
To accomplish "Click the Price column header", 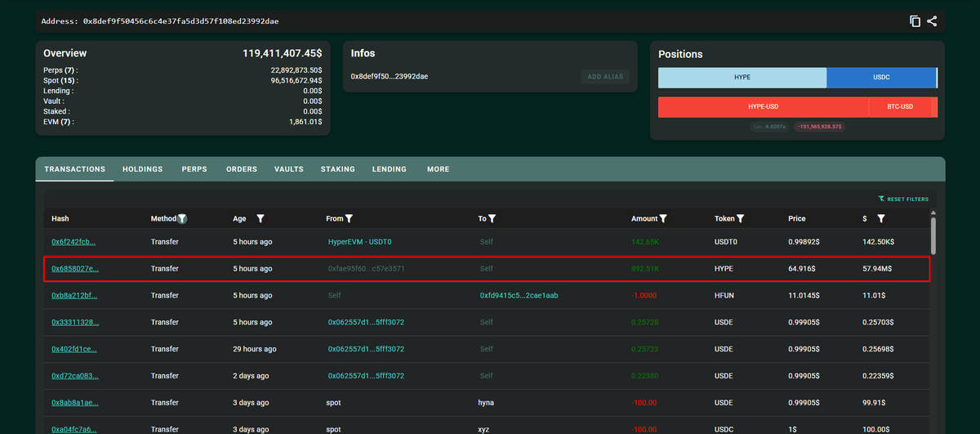I will [797, 219].
